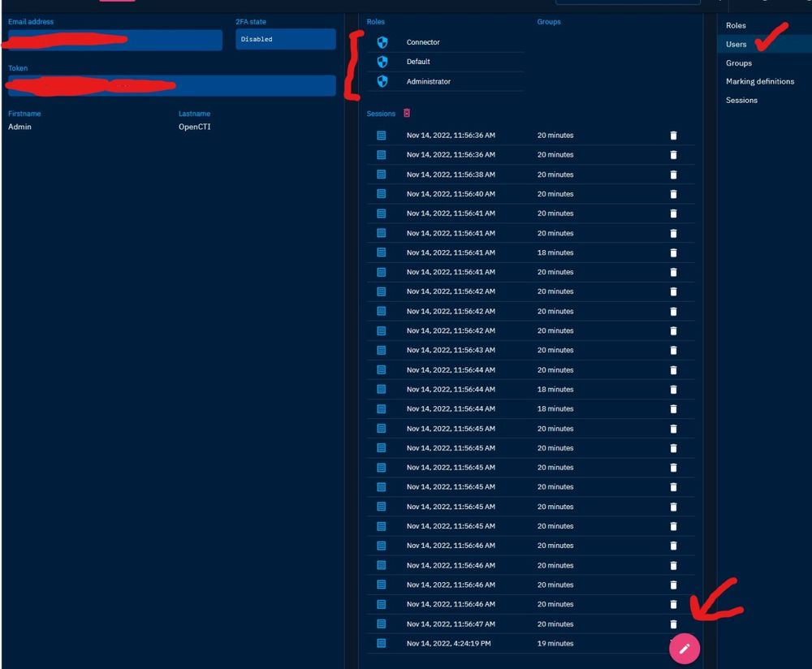The image size is (812, 669).
Task: Select the Users entry in the sidebar
Action: click(x=736, y=44)
